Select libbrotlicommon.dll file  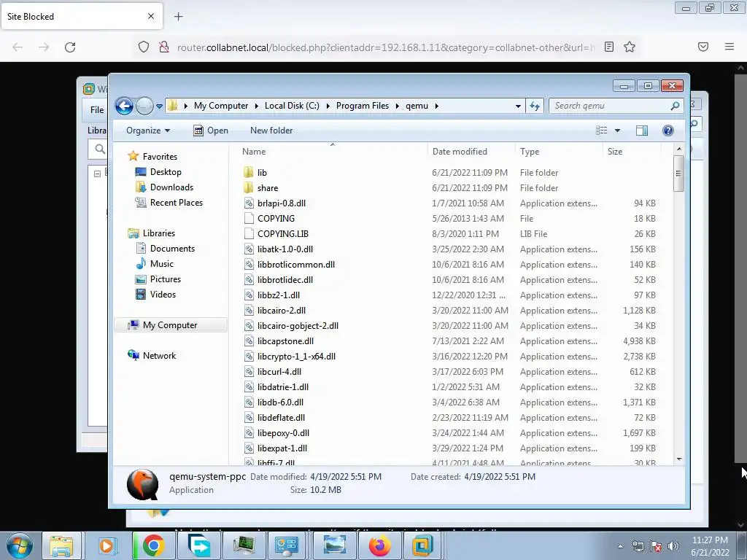tap(296, 264)
